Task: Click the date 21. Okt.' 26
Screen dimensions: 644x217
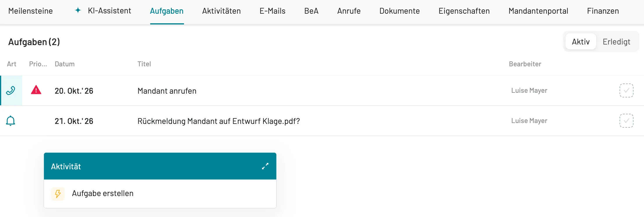Action: (x=74, y=121)
